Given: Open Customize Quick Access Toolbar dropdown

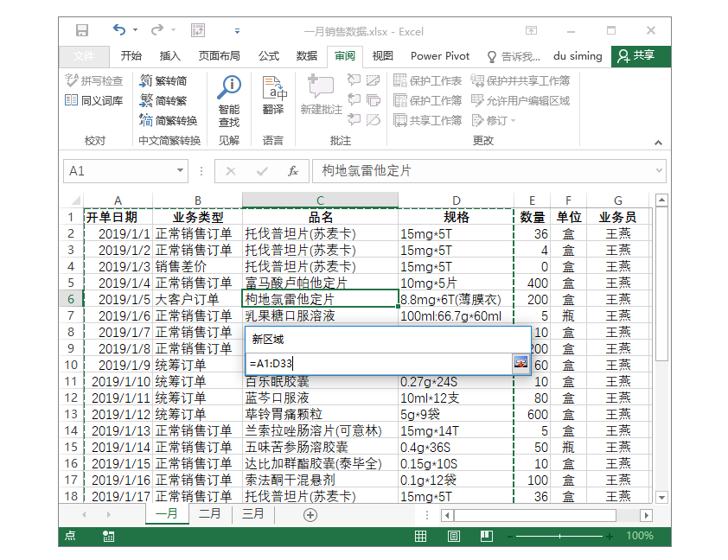Looking at the screenshot, I should point(237,31).
